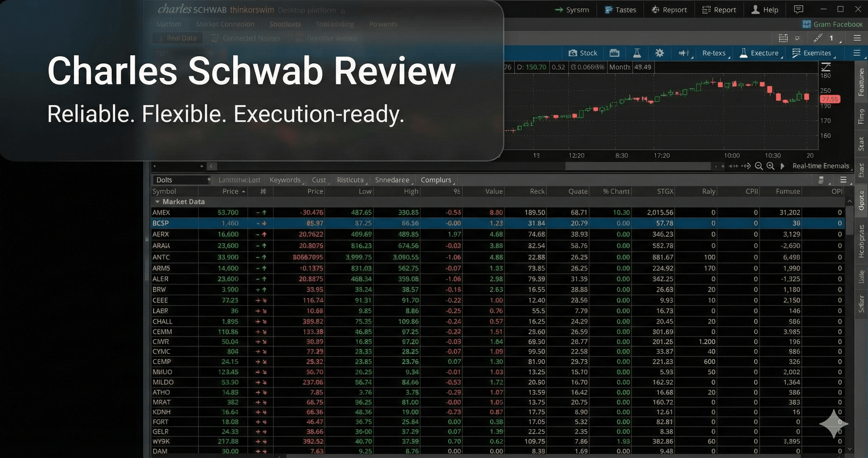Select the ANTC symbol
This screenshot has width=868, height=458.
tap(161, 257)
